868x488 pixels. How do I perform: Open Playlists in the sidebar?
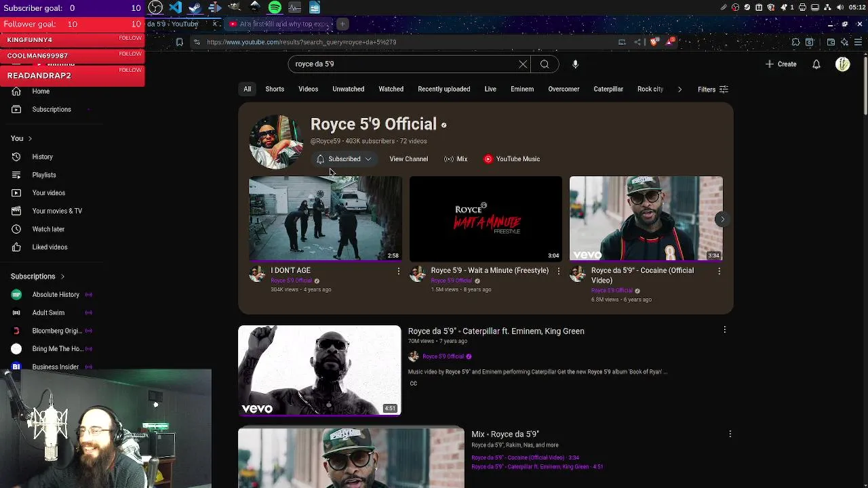pyautogui.click(x=44, y=175)
